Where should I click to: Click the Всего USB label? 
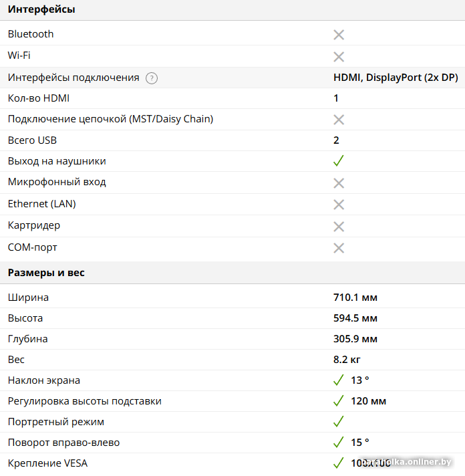[x=32, y=140]
